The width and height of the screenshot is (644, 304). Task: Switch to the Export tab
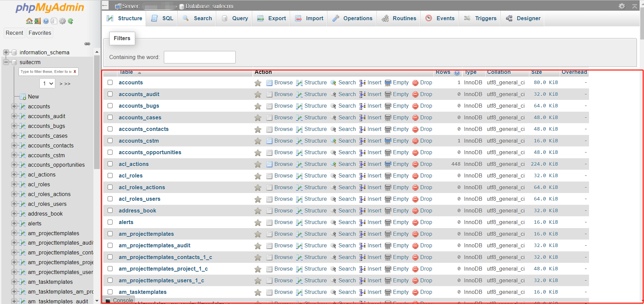[x=271, y=19]
